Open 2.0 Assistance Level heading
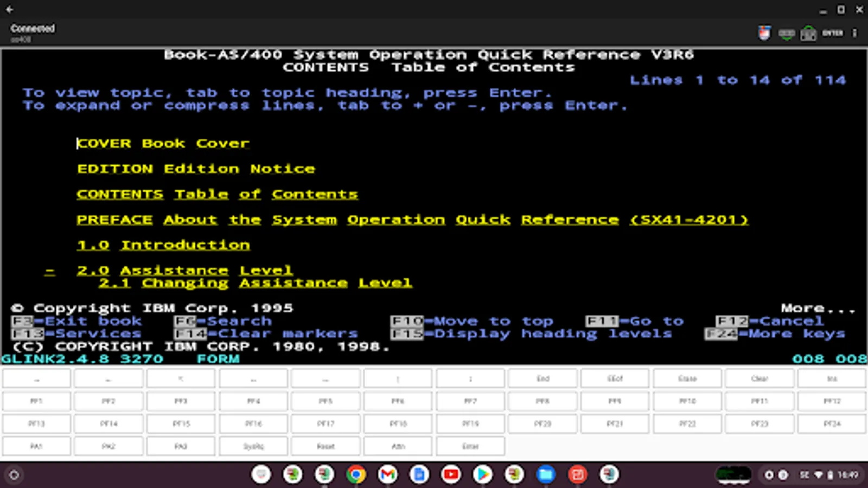This screenshot has width=868, height=488. point(184,270)
